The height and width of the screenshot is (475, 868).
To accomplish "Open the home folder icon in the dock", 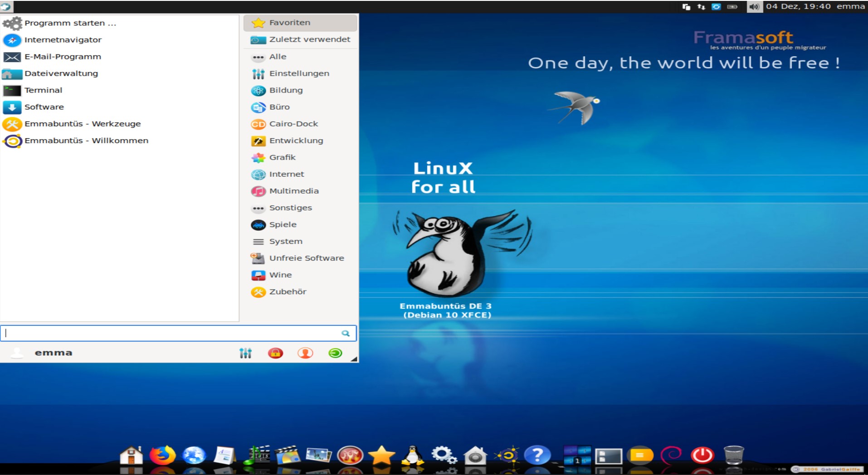I will coord(131,456).
